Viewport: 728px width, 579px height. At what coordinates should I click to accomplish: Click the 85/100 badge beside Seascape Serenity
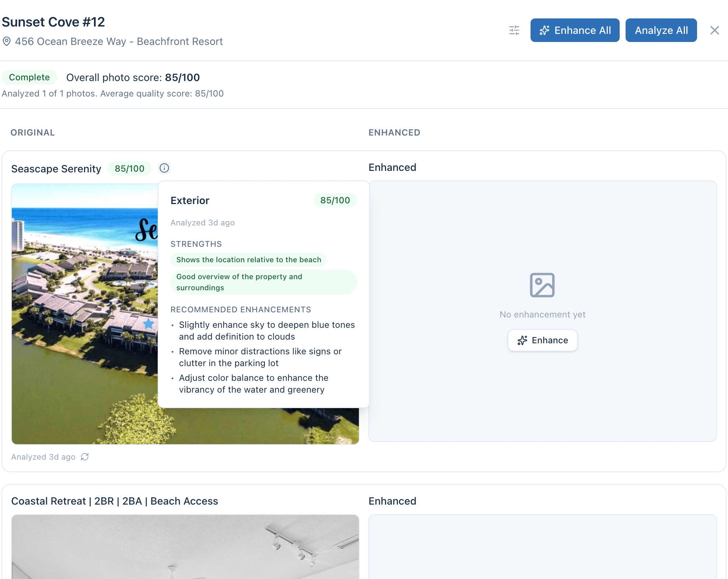129,168
